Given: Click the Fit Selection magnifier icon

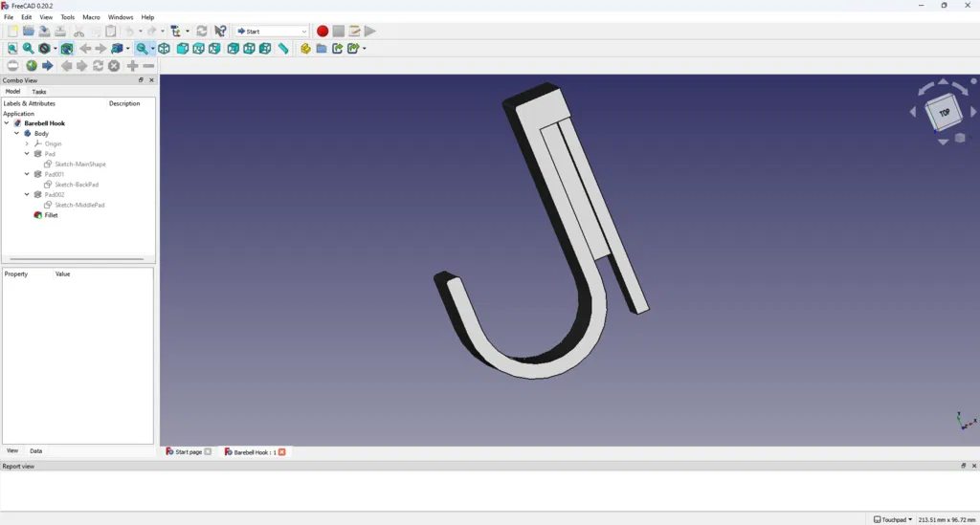Looking at the screenshot, I should (28, 49).
